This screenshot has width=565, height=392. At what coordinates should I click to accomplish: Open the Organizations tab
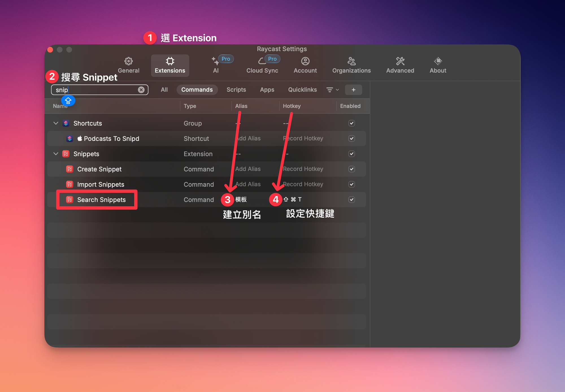[x=351, y=65]
